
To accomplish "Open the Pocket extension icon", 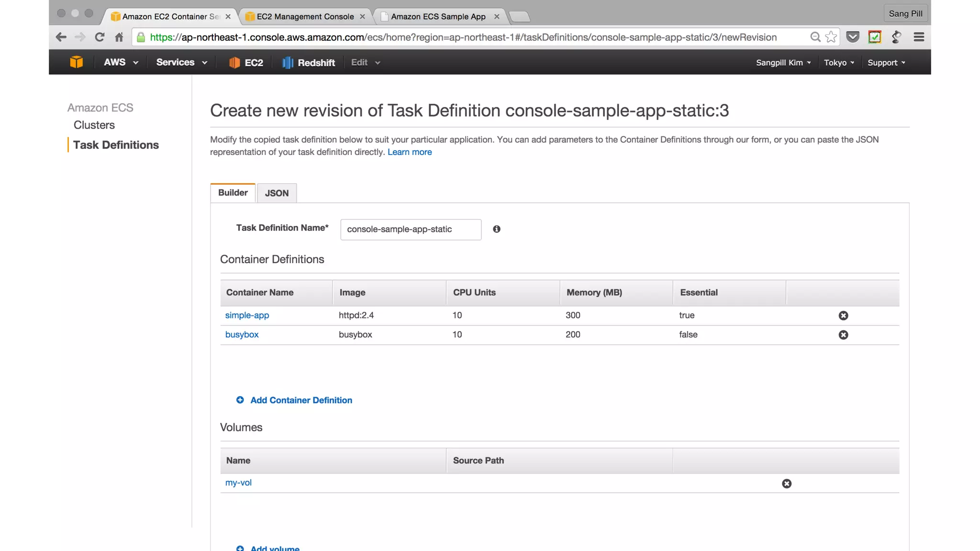I will 852,37.
